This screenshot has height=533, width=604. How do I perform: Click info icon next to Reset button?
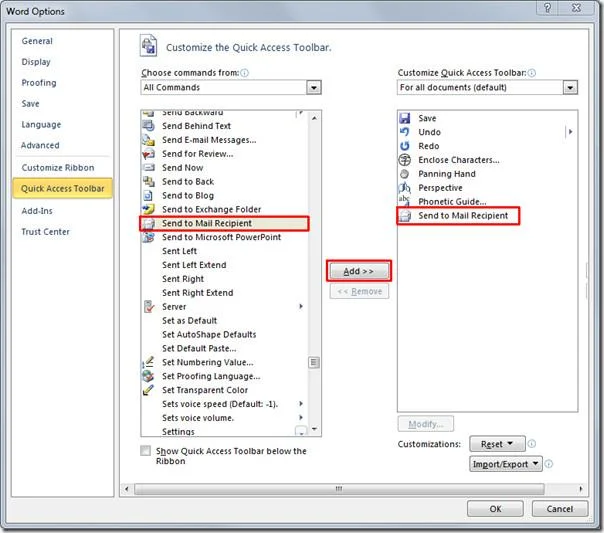coord(532,444)
